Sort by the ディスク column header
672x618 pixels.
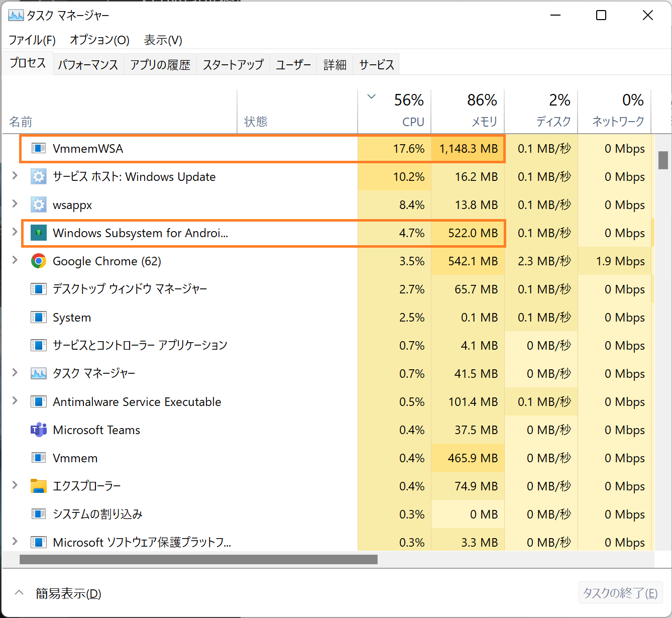(541, 111)
